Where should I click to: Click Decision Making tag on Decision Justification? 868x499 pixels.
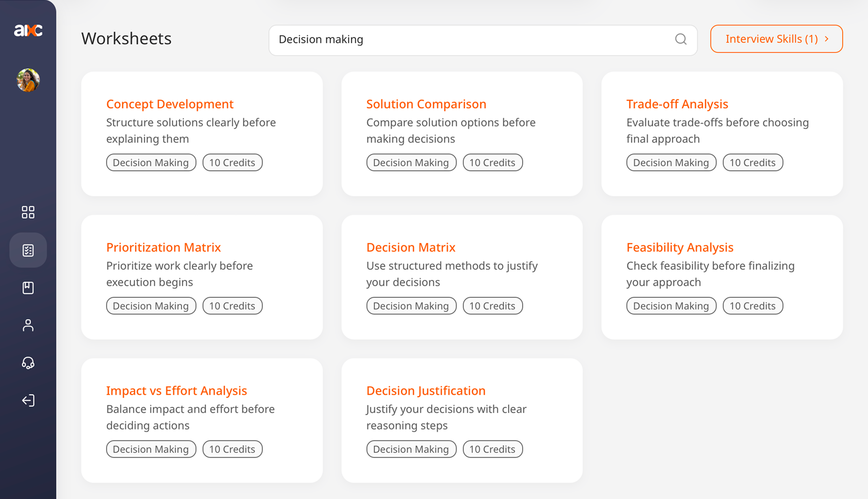pos(411,449)
